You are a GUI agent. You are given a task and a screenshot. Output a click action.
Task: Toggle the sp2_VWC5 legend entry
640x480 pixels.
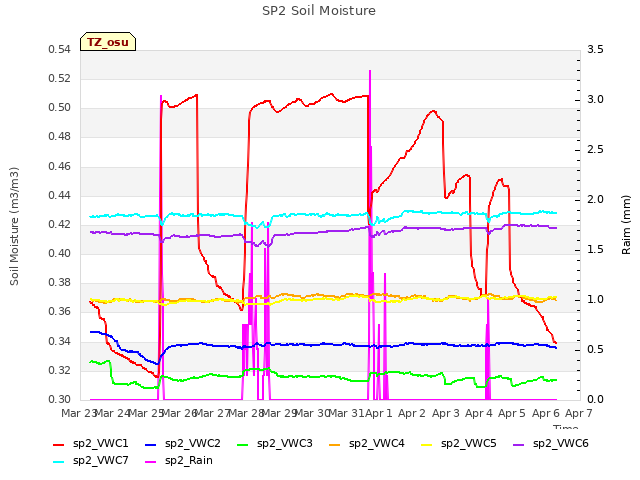click(x=459, y=444)
